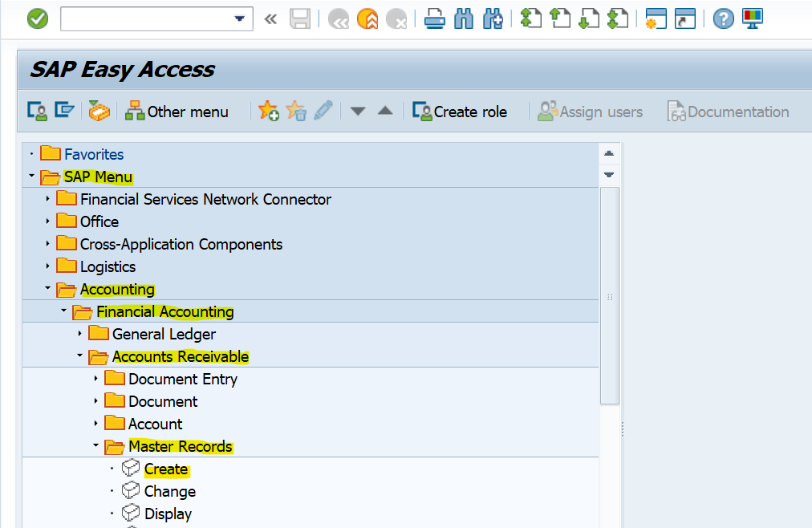Viewport: 812px width, 528px height.
Task: Select the Customize Local Layout icon
Action: [752, 18]
